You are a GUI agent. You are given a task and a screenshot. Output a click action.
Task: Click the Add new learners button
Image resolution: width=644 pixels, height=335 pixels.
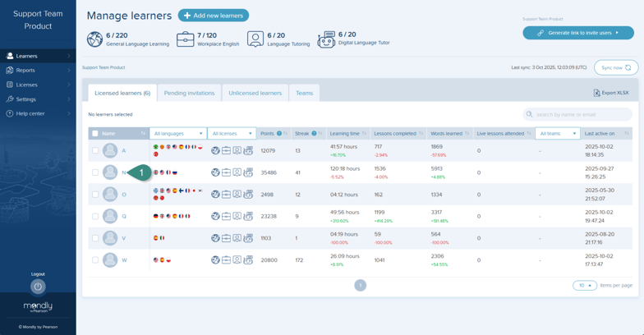214,16
